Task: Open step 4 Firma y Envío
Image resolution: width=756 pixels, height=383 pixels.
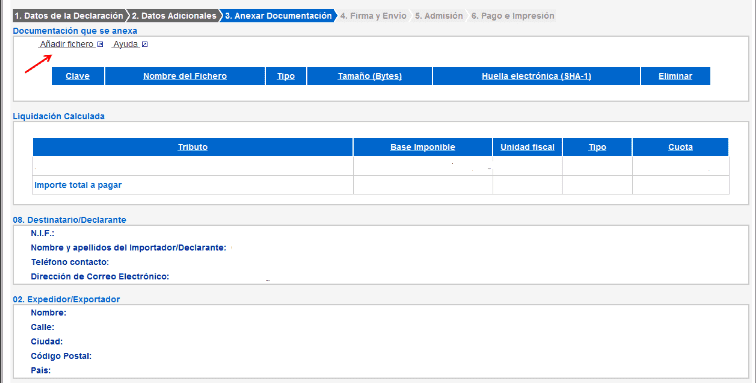Action: coord(373,16)
